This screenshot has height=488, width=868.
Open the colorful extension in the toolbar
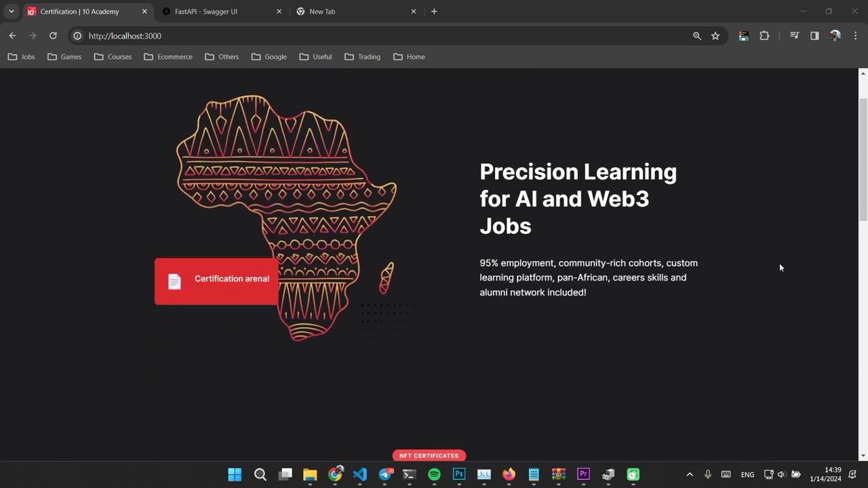(x=744, y=36)
